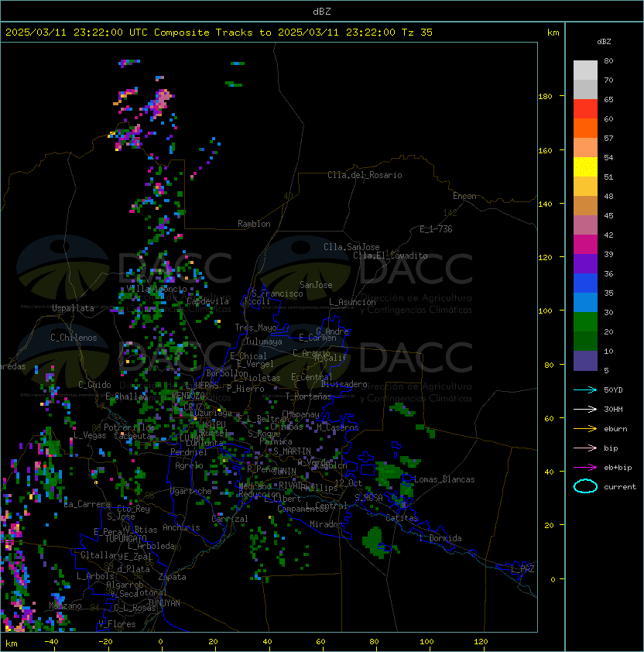The height and width of the screenshot is (652, 644).
Task: Click the TUNUYAN label
Action: point(164,603)
